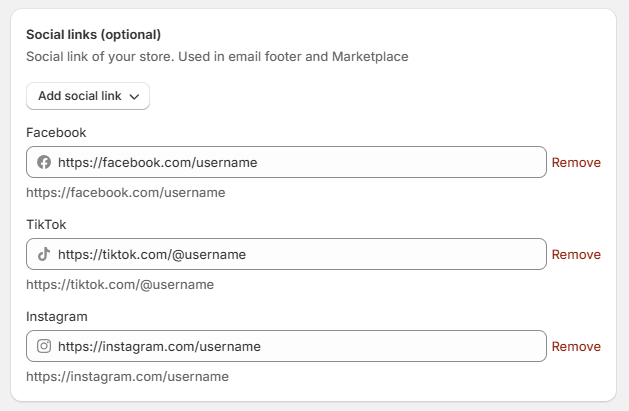Click the Facebook logo icon in the field
Image resolution: width=629 pixels, height=411 pixels.
43,162
